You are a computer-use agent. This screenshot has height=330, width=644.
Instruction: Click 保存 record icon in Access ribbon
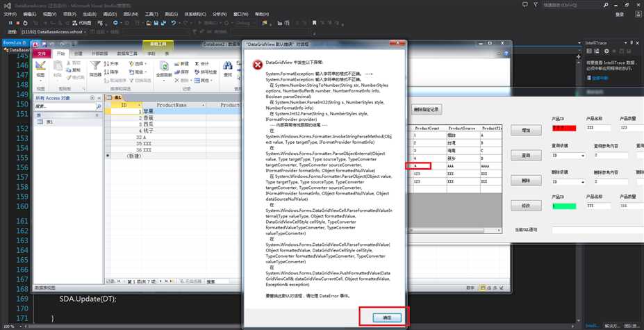(182, 72)
